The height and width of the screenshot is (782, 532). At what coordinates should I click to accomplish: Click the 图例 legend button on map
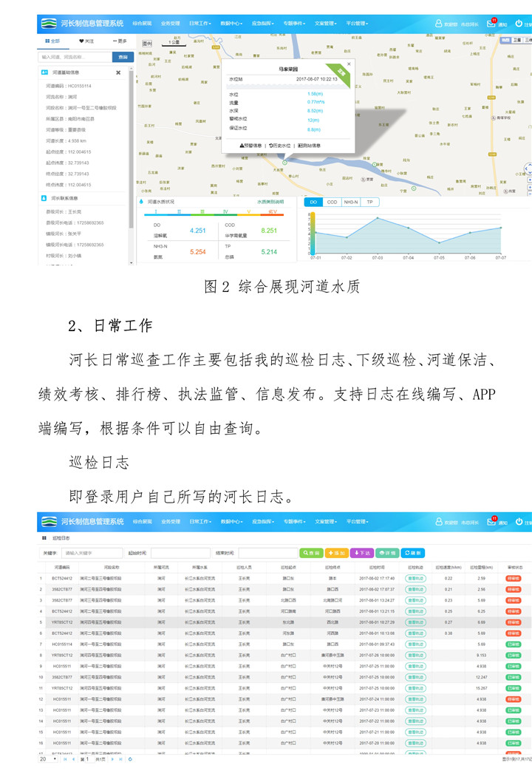pos(147,44)
